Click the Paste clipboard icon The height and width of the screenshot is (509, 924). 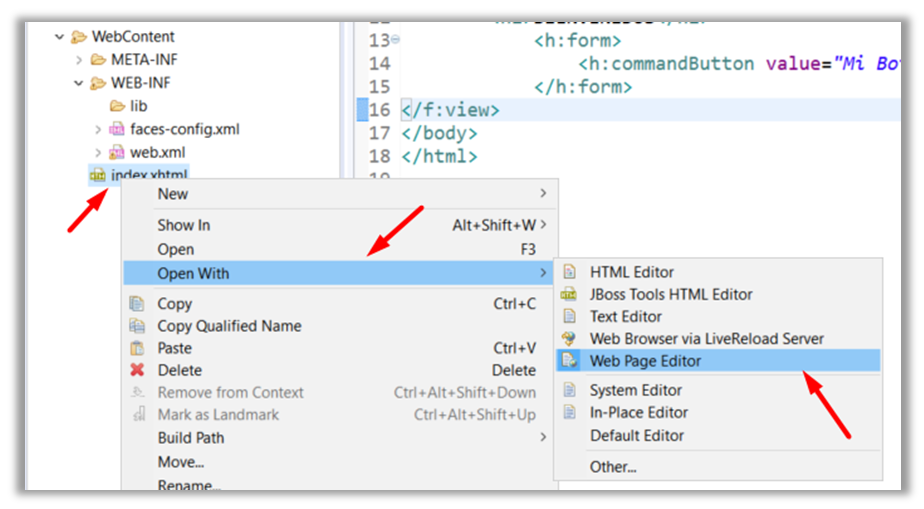coord(138,348)
